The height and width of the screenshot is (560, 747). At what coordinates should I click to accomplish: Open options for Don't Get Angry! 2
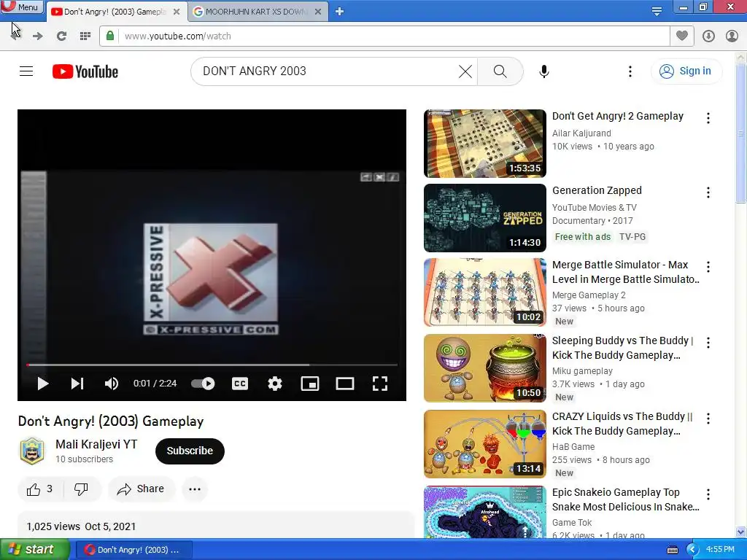(708, 118)
